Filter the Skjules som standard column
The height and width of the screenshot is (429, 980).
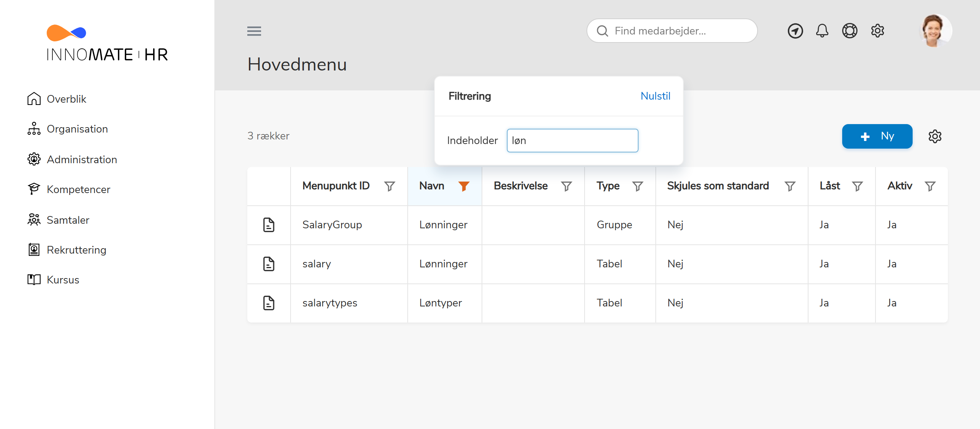coord(790,186)
